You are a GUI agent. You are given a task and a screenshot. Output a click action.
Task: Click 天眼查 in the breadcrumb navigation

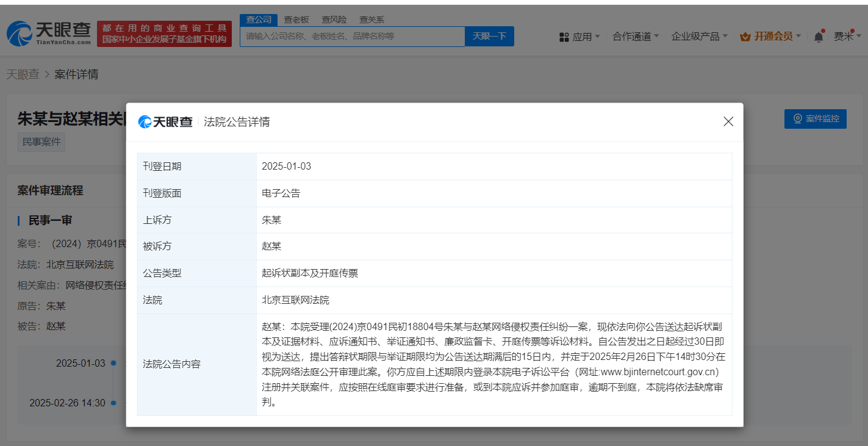point(23,74)
